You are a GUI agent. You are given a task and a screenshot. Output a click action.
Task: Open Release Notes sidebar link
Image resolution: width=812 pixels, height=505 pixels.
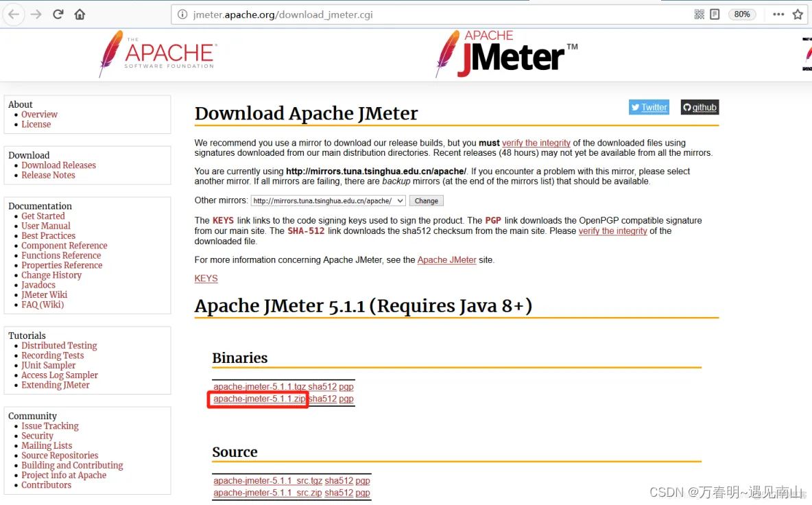(x=48, y=175)
